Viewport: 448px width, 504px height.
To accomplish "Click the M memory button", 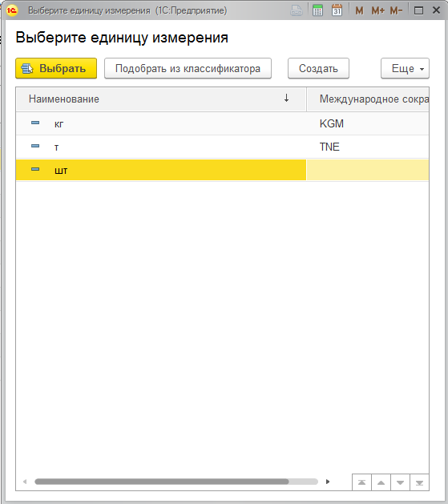I will (359, 10).
